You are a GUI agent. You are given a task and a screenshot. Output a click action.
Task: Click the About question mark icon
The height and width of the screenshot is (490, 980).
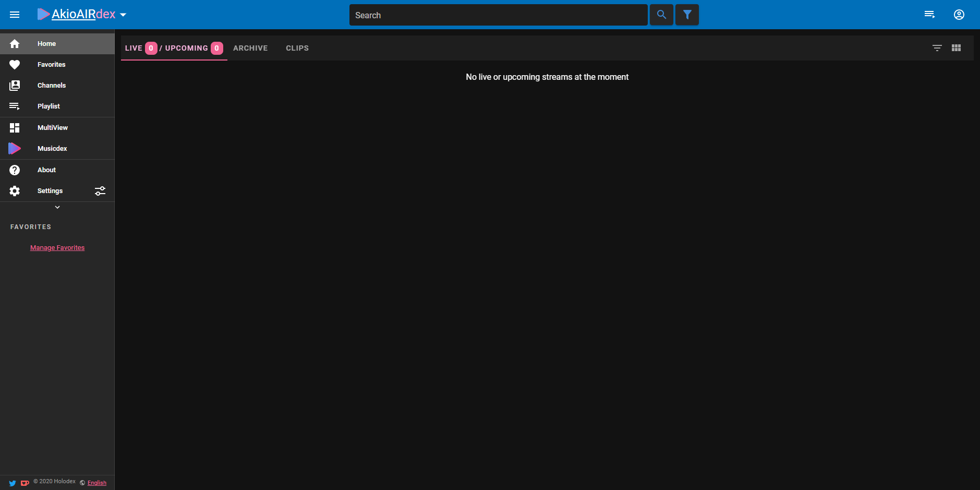pos(15,170)
